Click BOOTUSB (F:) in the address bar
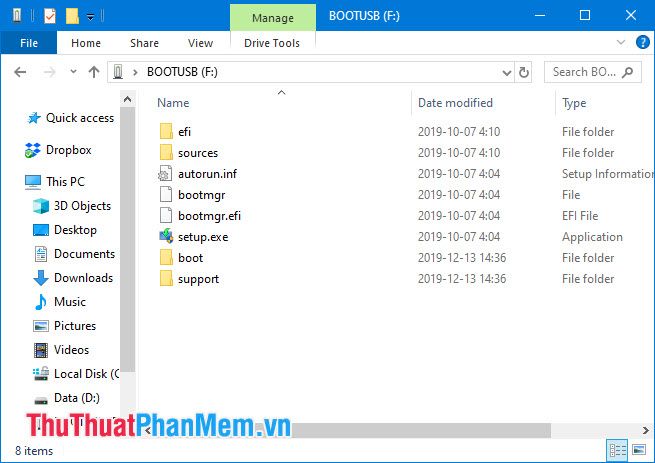This screenshot has width=655, height=463. pos(182,72)
